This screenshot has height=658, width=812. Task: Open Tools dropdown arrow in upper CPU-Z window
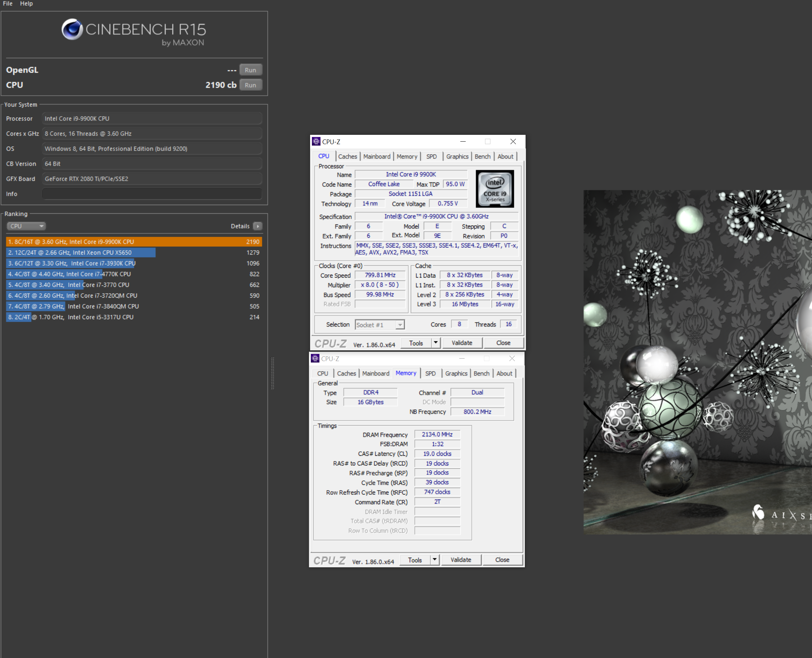click(x=436, y=343)
